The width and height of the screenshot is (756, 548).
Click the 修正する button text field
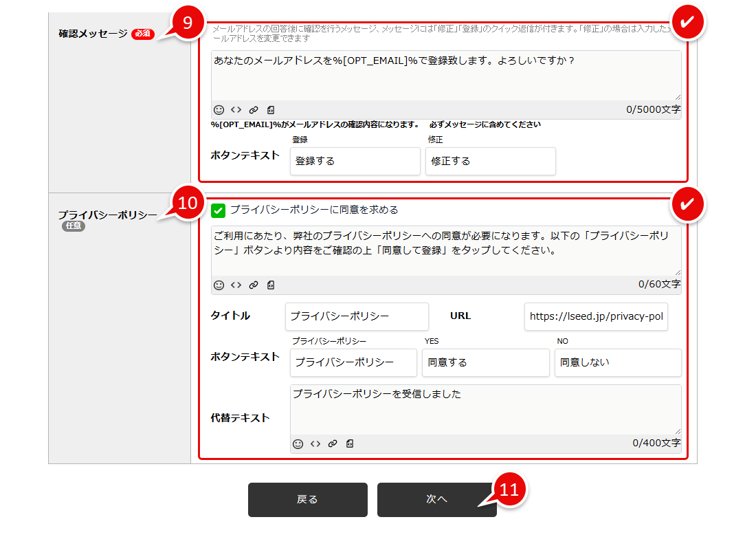(490, 161)
